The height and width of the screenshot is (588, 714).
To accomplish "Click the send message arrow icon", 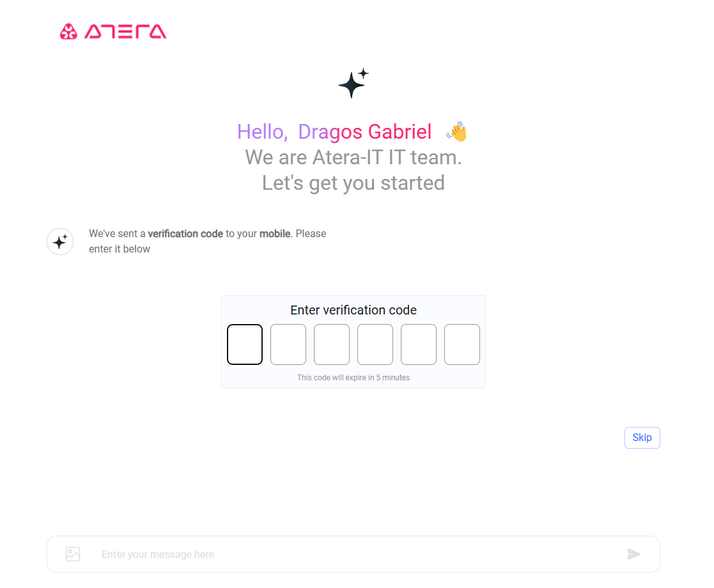I will point(634,554).
